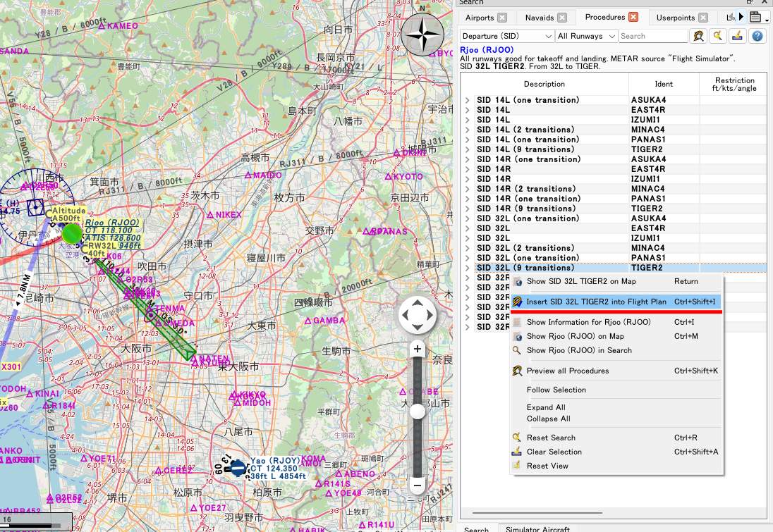Switch to the Navaids tab

click(540, 18)
